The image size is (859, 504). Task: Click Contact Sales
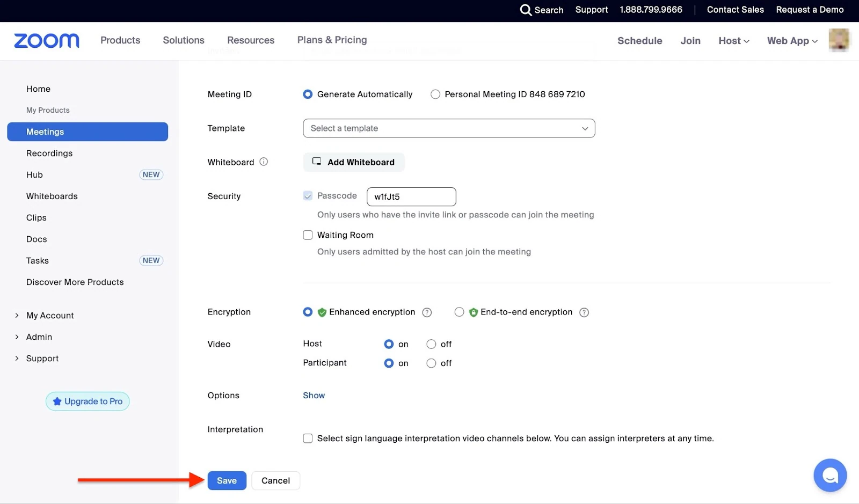point(735,10)
